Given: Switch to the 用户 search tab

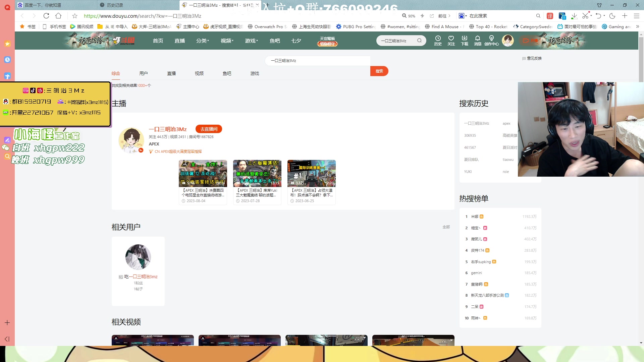Looking at the screenshot, I should (x=144, y=73).
